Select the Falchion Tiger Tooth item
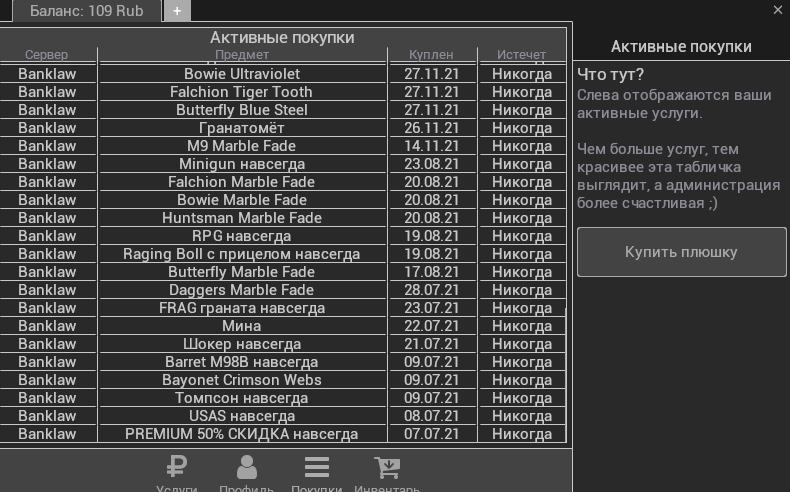This screenshot has width=790, height=492. pyautogui.click(x=242, y=92)
